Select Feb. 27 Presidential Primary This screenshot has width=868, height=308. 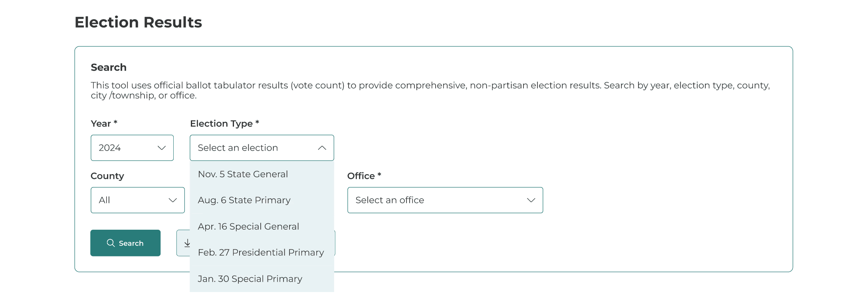tap(261, 252)
